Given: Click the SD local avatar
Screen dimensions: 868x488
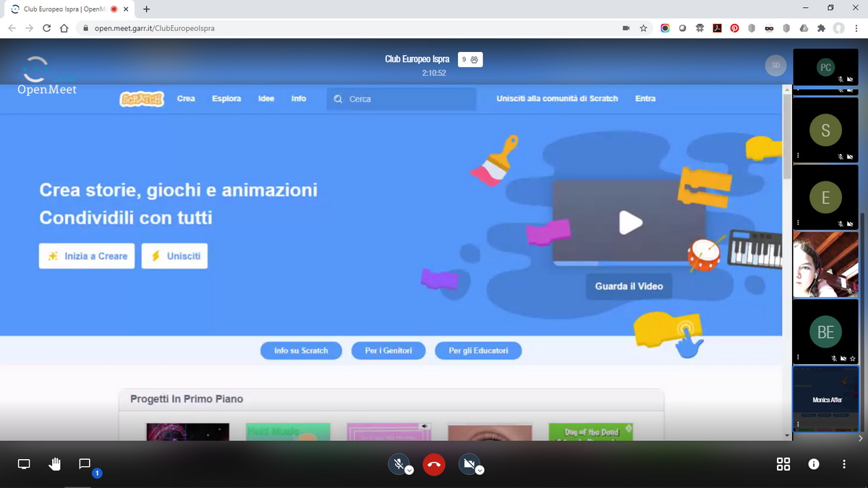Looking at the screenshot, I should pos(775,65).
